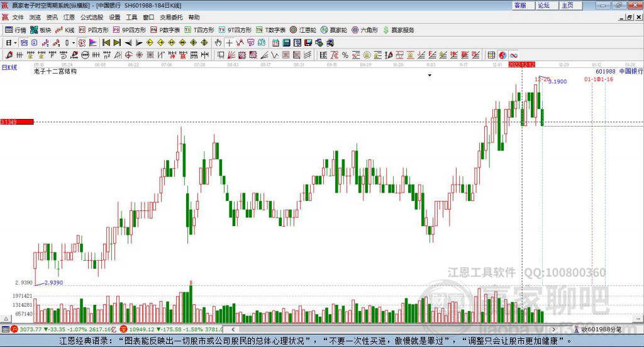644x347 pixels.
Task: Open the 9T四方形 tool
Action: click(x=235, y=30)
